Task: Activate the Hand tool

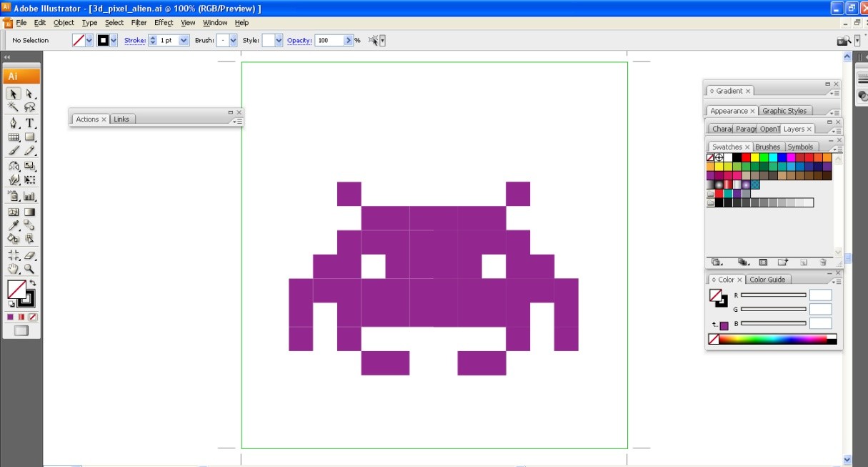Action: click(x=14, y=269)
